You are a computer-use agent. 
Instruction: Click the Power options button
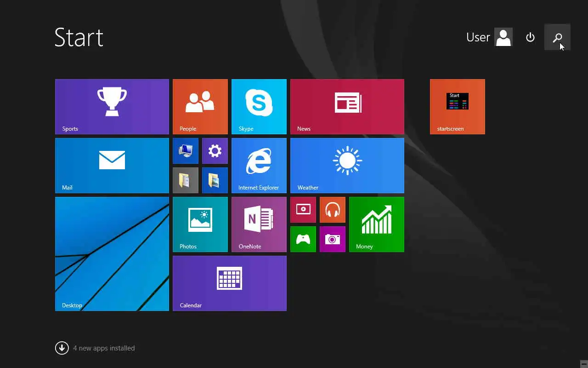coord(531,37)
